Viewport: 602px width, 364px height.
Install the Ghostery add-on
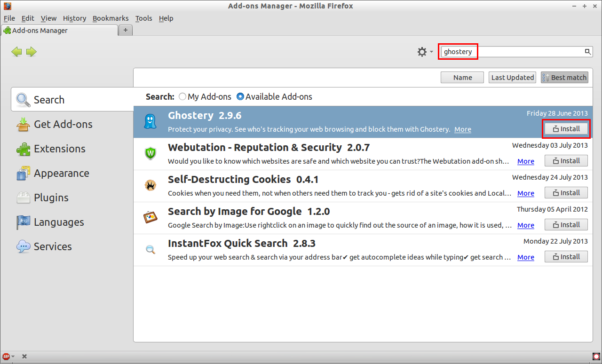coord(566,129)
